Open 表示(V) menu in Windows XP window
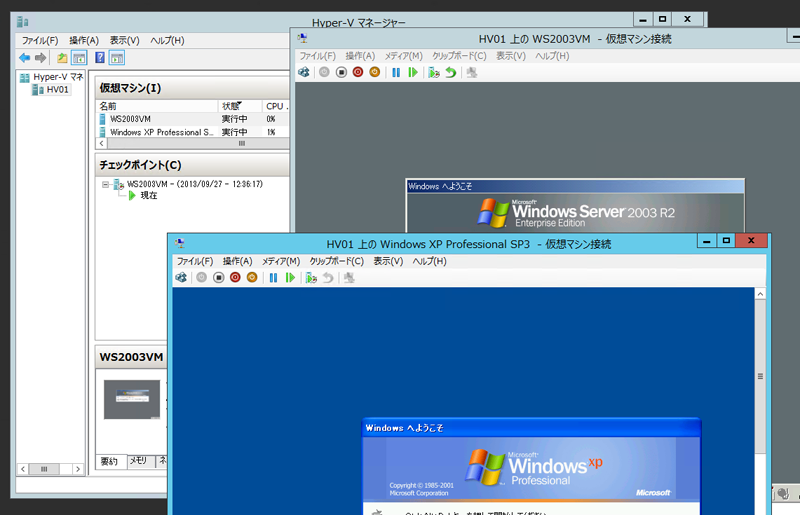Image resolution: width=800 pixels, height=515 pixels. point(388,261)
